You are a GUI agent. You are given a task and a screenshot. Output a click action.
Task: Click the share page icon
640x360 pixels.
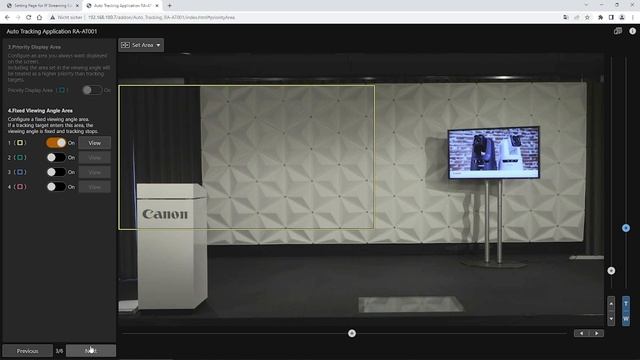(x=576, y=17)
